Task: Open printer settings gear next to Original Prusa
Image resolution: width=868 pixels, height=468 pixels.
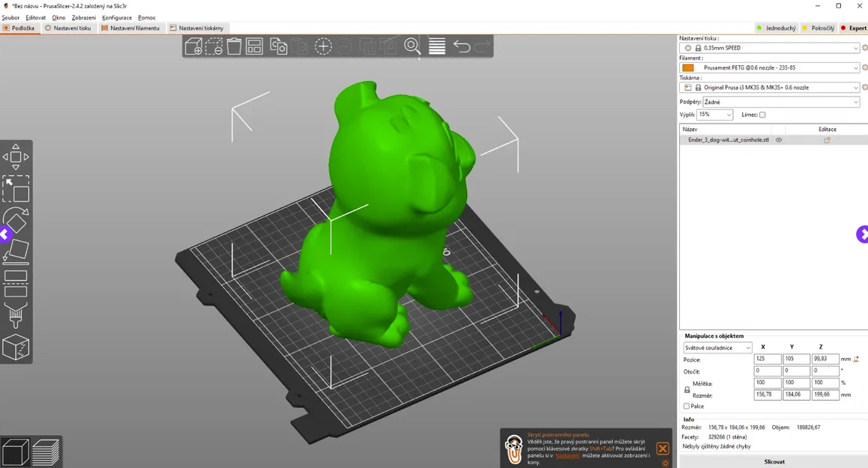Action: pyautogui.click(x=865, y=88)
